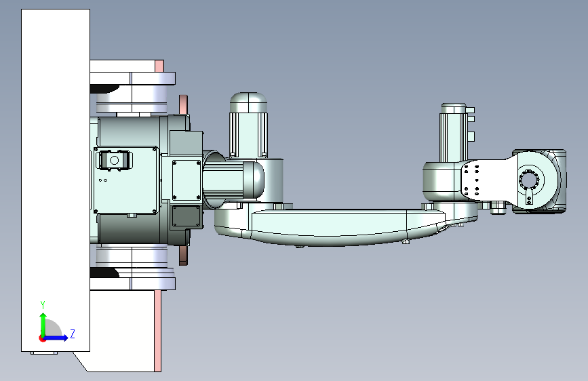Click the green Y axis label
Viewport: 588px width, 381px height.
pyautogui.click(x=43, y=304)
